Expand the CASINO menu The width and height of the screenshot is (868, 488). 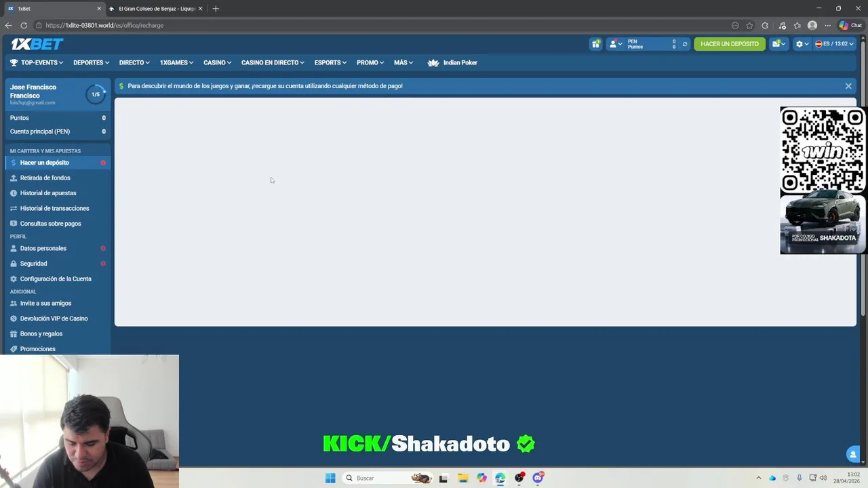pos(217,62)
